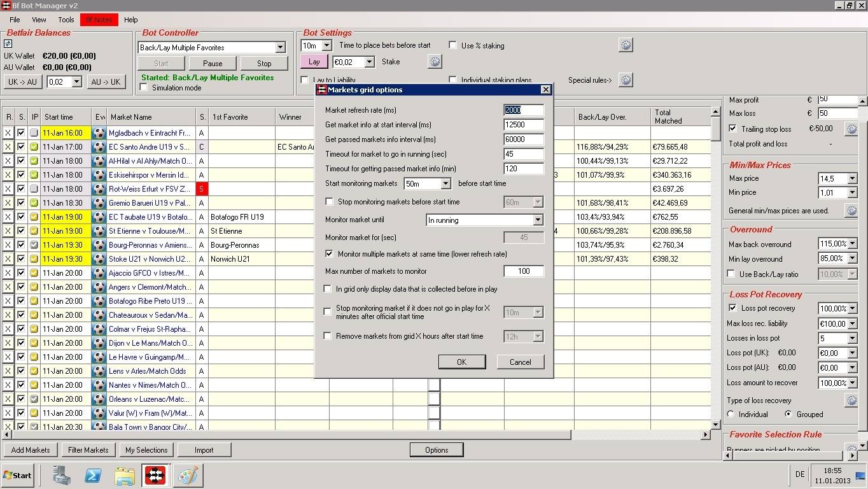Click the IP status icon in EC Santo Andre row

coord(34,146)
